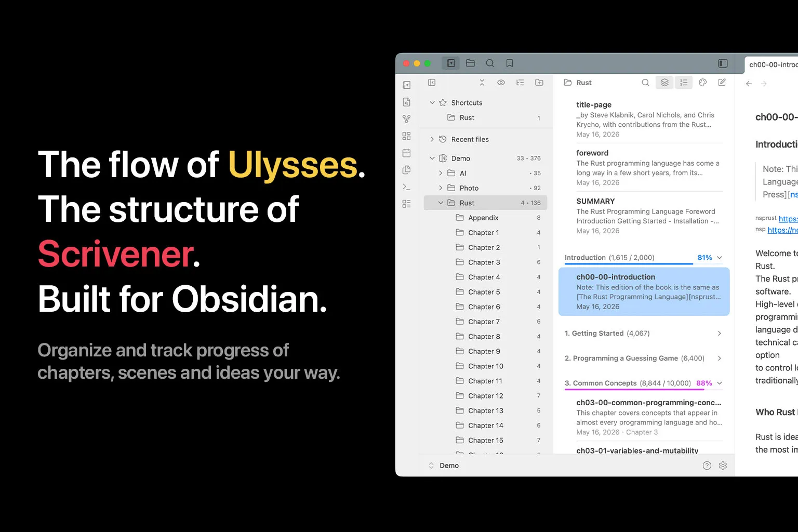Click the 81% progress label
The width and height of the screenshot is (798, 532).
tap(704, 258)
